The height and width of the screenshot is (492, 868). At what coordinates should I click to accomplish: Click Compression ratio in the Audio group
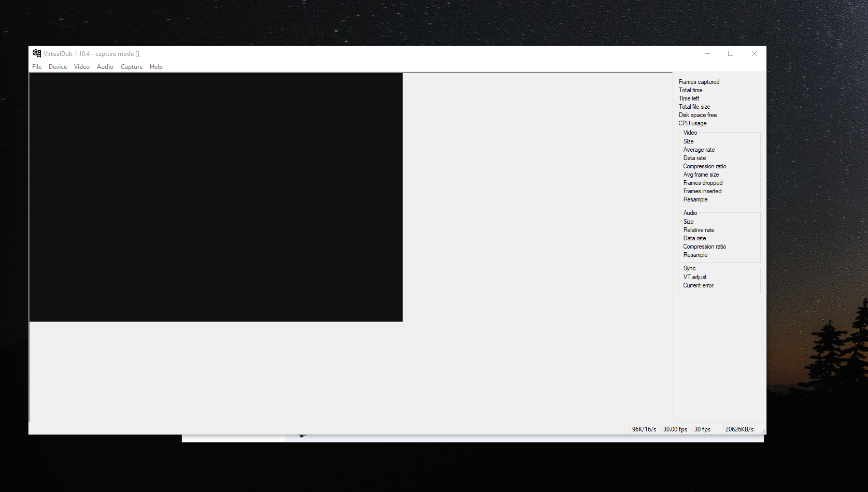coord(704,247)
